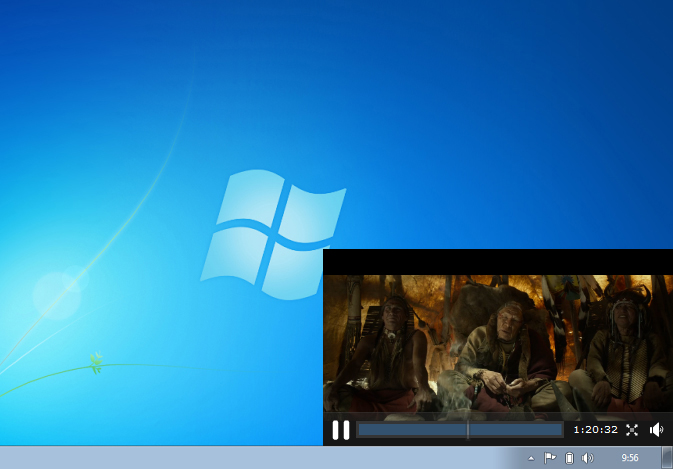Seek near the end of the progress bar

557,430
